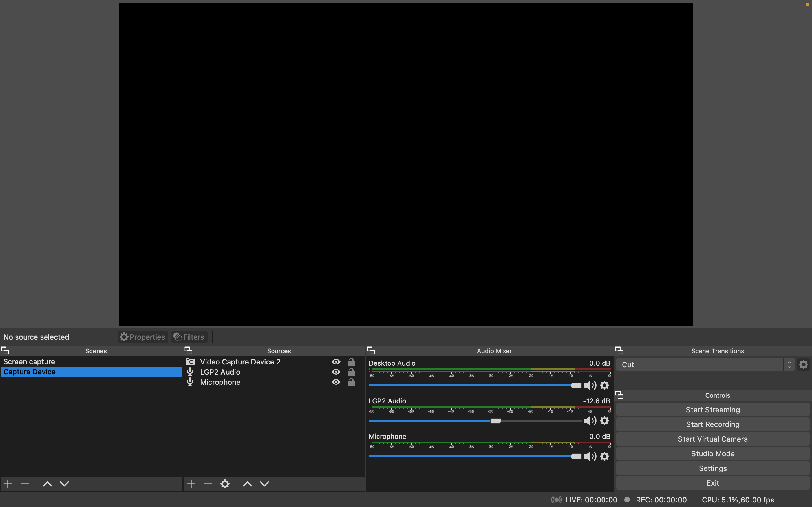Click the transition selector stepper arrows
Viewport: 812px width, 507px height.
pos(789,364)
